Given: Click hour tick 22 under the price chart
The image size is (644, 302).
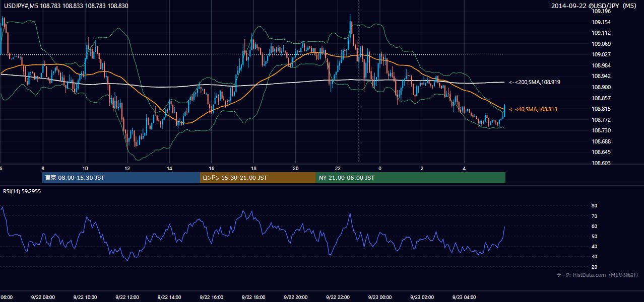Looking at the screenshot, I should 338,168.
